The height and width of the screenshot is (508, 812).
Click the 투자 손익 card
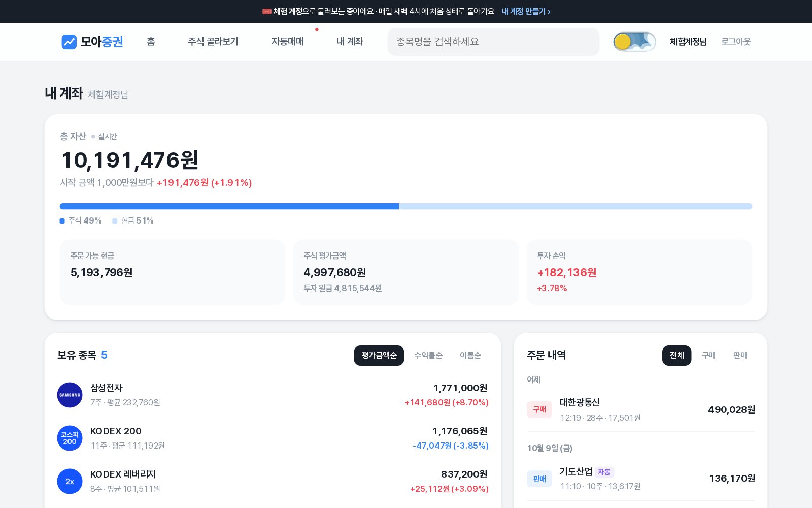pos(639,272)
